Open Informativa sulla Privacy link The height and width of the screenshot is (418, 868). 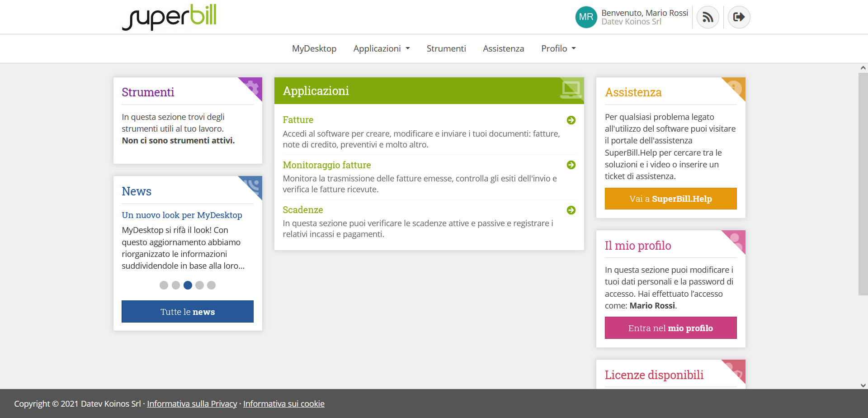point(192,404)
